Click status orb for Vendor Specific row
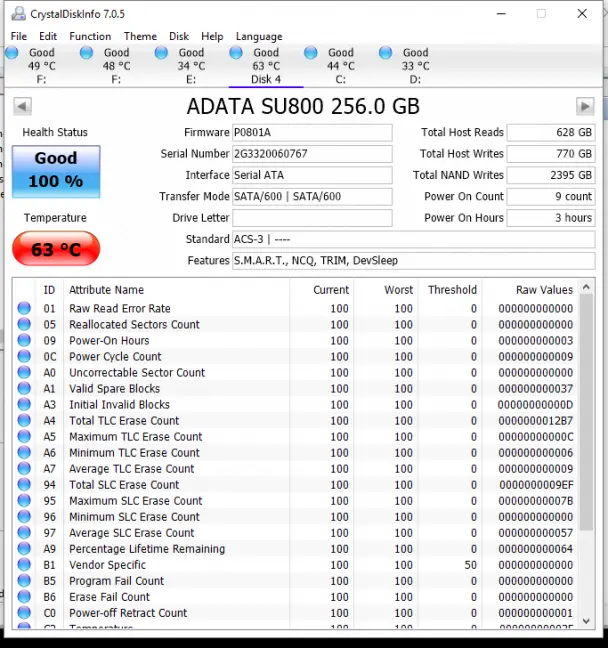Image resolution: width=608 pixels, height=648 pixels. [24, 565]
